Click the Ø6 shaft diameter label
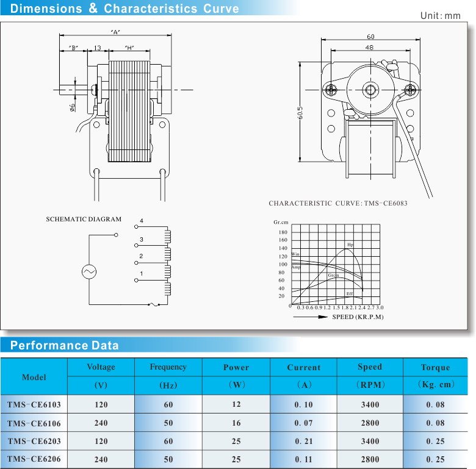The height and width of the screenshot is (469, 476). (73, 107)
